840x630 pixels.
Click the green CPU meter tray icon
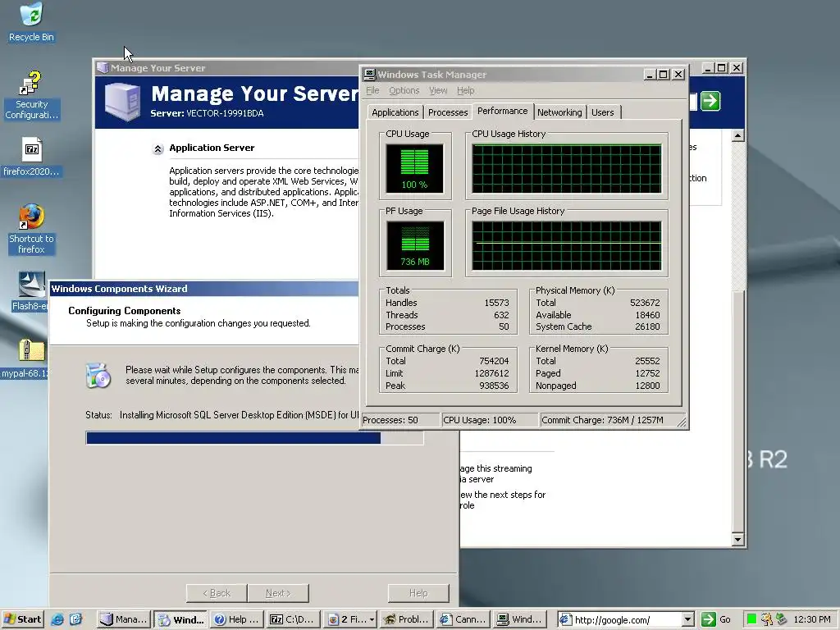pyautogui.click(x=751, y=619)
